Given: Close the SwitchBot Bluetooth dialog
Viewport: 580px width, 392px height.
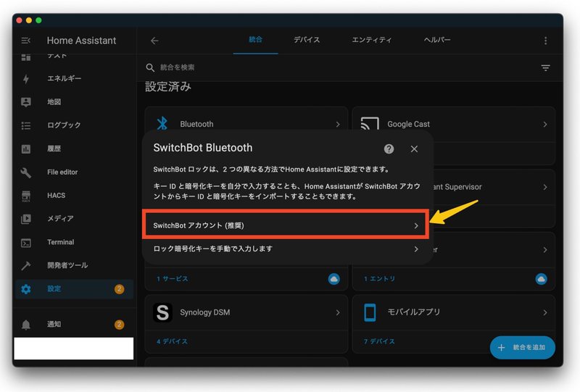Looking at the screenshot, I should coord(414,149).
